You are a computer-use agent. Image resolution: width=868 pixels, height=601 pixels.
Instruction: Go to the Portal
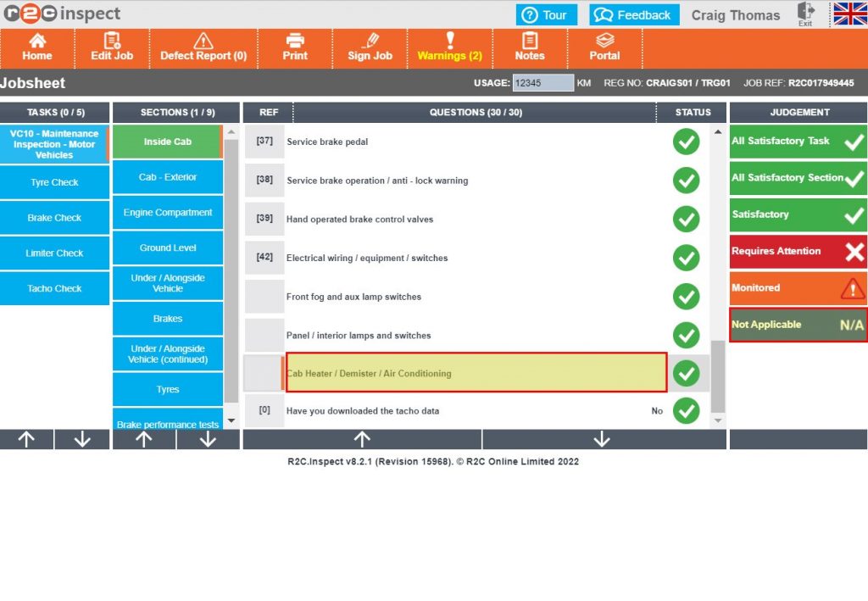point(604,48)
